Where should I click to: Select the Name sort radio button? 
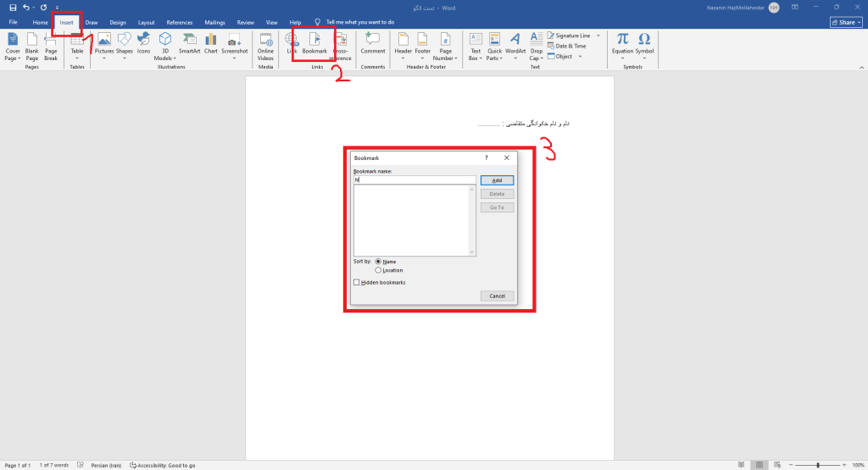coord(378,262)
